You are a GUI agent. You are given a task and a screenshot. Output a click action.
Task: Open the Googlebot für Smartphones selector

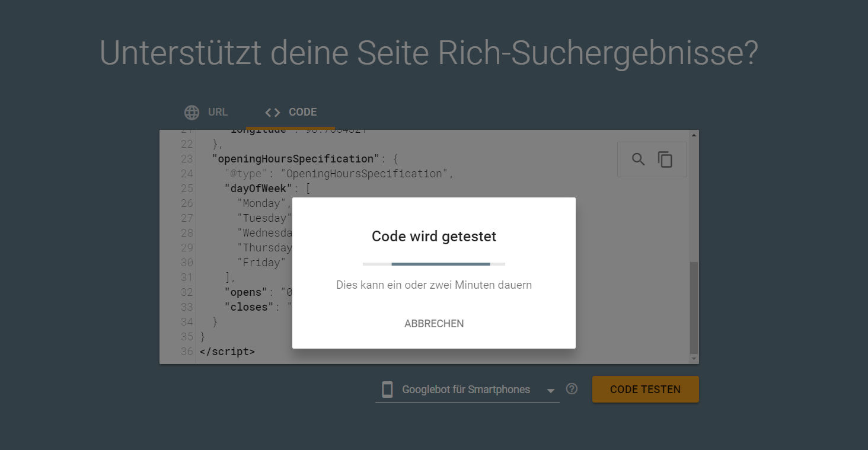[466, 390]
